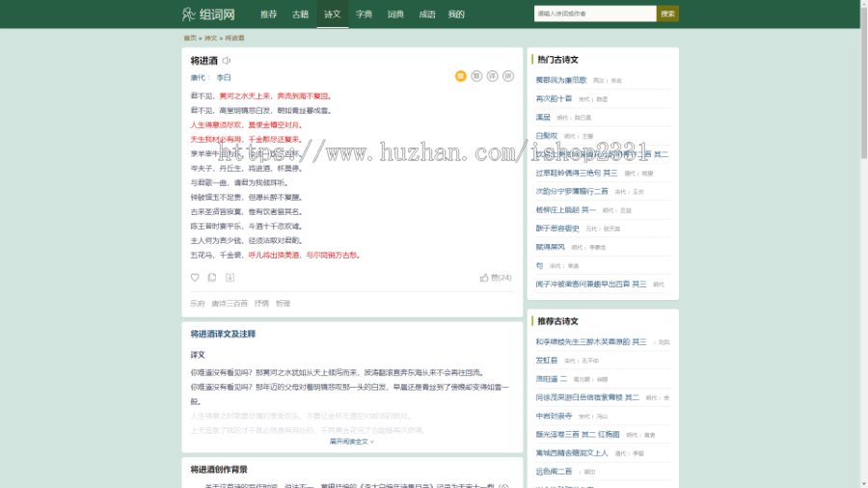The width and height of the screenshot is (868, 488).
Task: Open the poem 发虹县
Action: [547, 360]
